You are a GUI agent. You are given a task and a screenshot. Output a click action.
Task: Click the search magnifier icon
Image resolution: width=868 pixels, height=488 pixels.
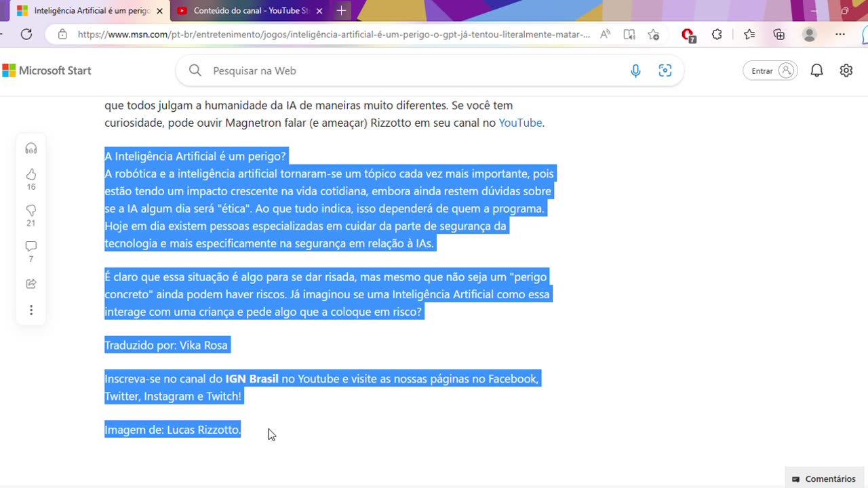195,70
